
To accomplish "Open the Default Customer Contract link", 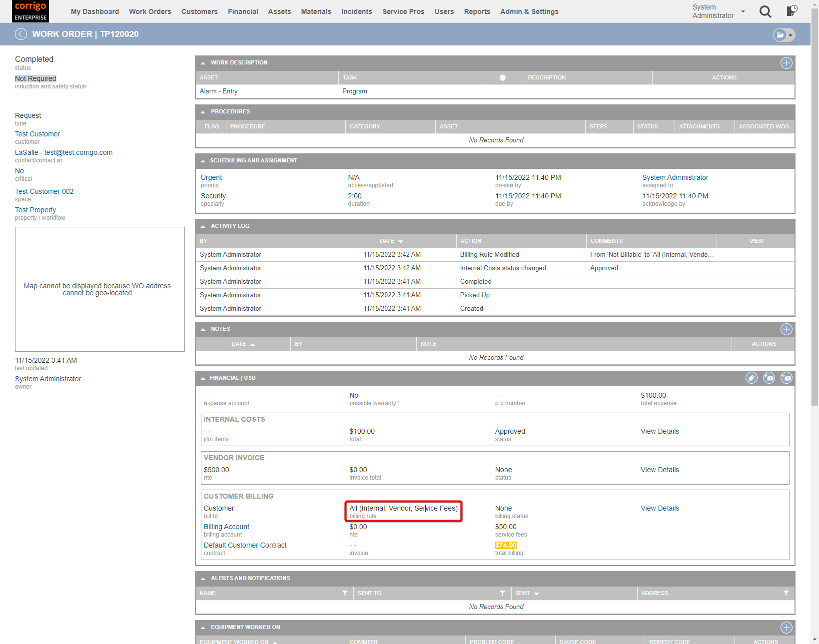I will tap(245, 545).
